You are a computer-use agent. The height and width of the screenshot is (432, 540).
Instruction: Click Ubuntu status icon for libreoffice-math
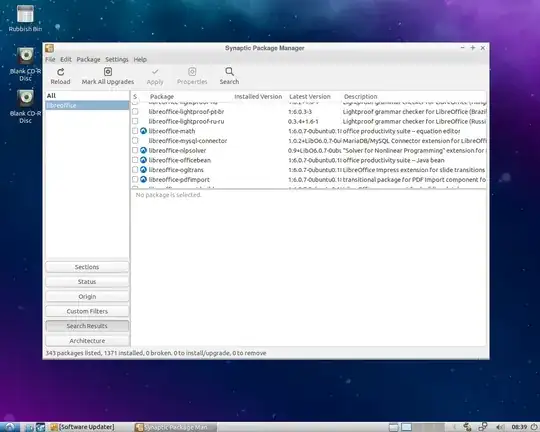[x=143, y=131]
